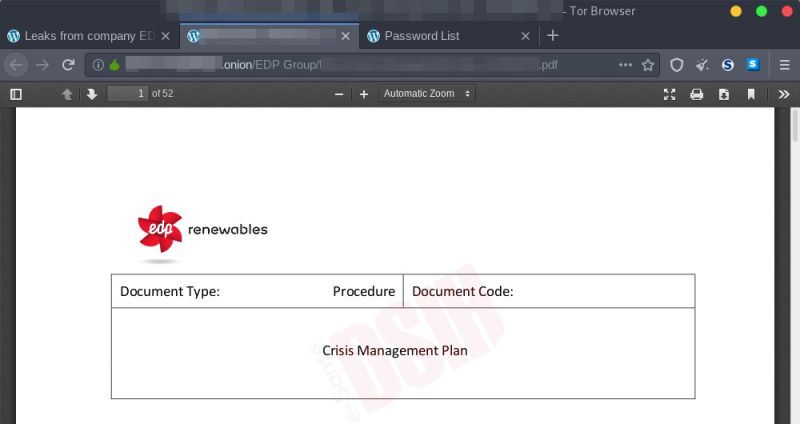The height and width of the screenshot is (424, 800).
Task: Click the Tor shield security level icon
Action: [677, 65]
